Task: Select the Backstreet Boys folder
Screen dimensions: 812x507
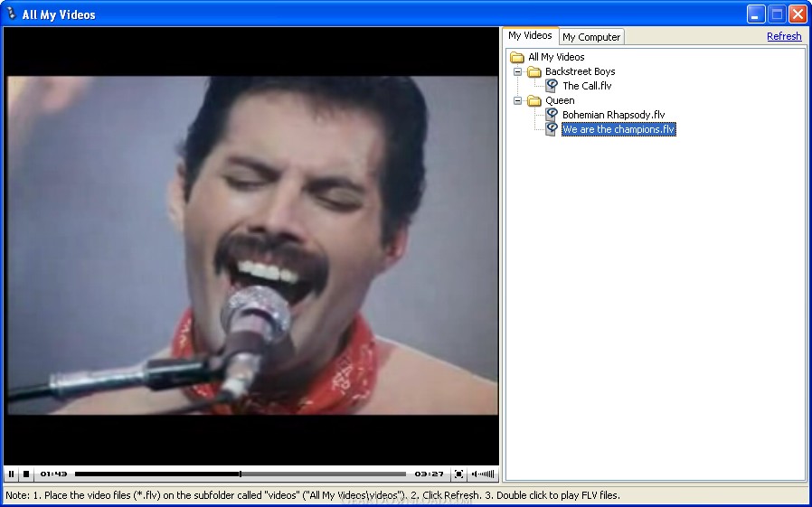Action: [x=580, y=71]
